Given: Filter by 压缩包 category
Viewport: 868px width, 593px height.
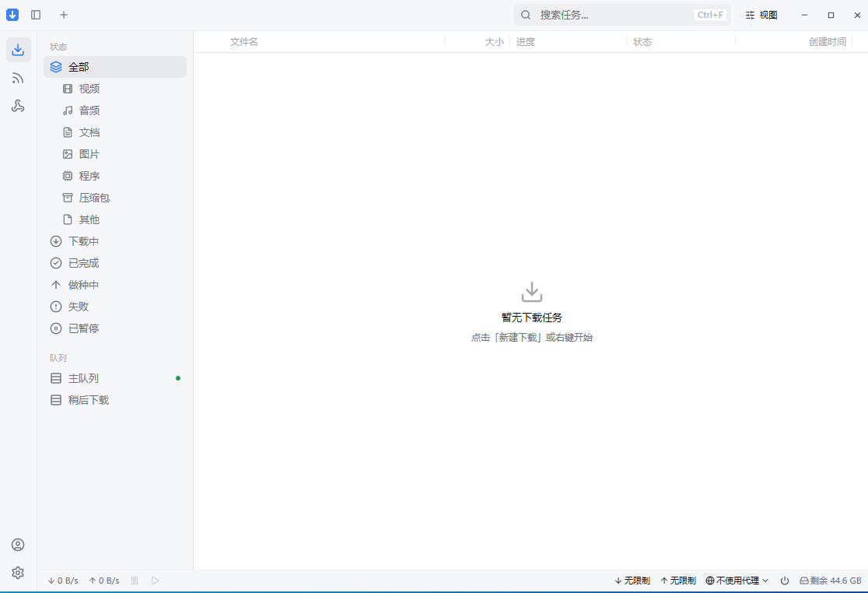Looking at the screenshot, I should pos(115,198).
